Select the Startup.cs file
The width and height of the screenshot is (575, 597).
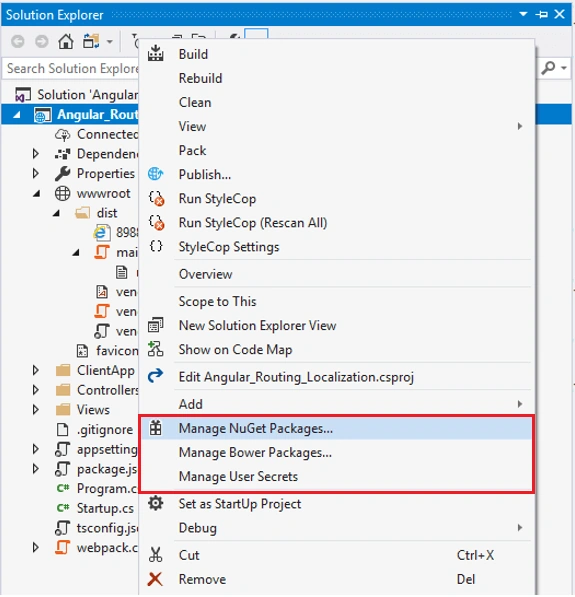point(105,508)
